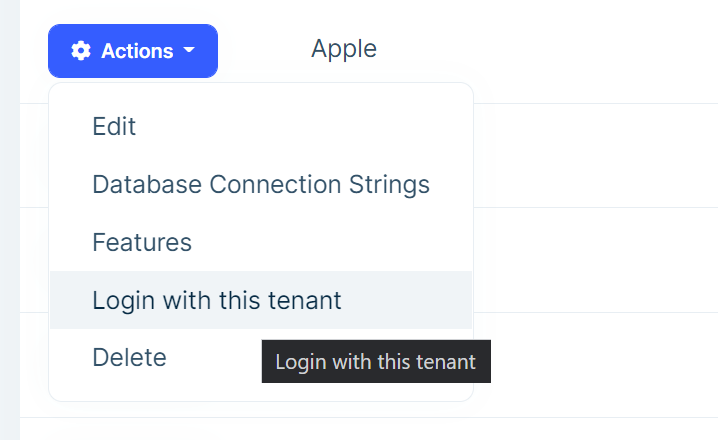Open Database Connection Strings menu entry
This screenshot has width=718, height=440.
click(260, 185)
